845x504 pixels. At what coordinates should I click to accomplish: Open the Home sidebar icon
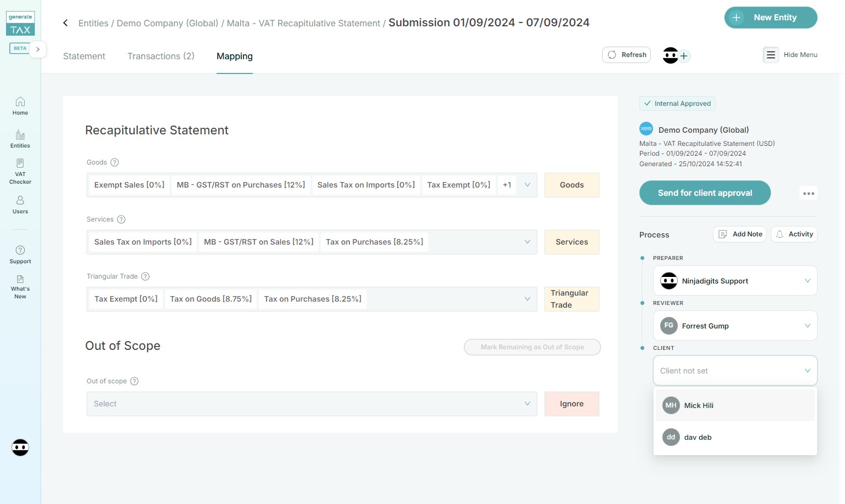pos(20,106)
